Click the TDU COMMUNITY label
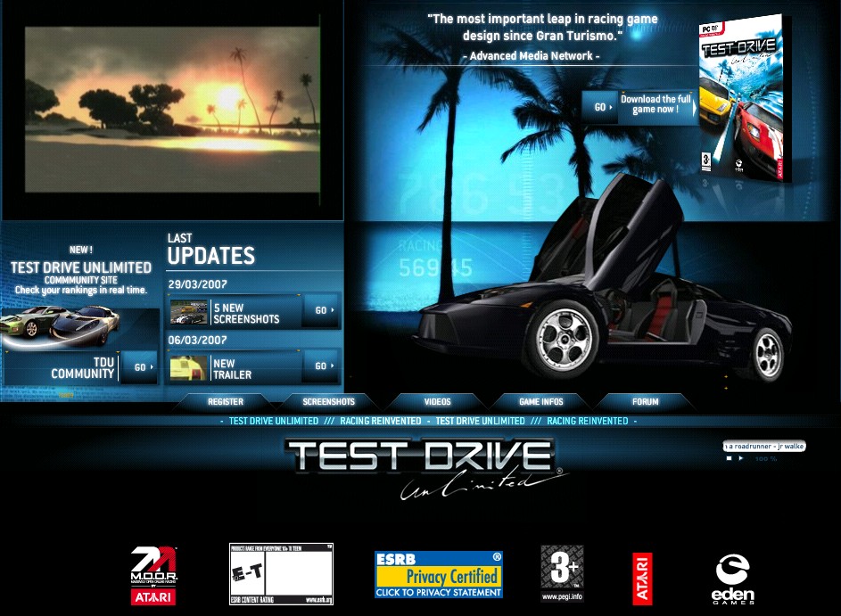The image size is (841, 616). (x=83, y=368)
